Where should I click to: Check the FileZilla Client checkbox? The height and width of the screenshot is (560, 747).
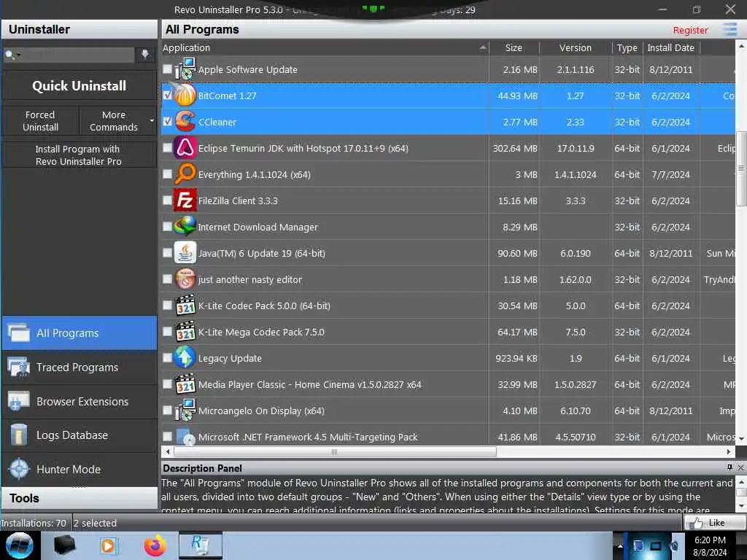[x=167, y=200]
